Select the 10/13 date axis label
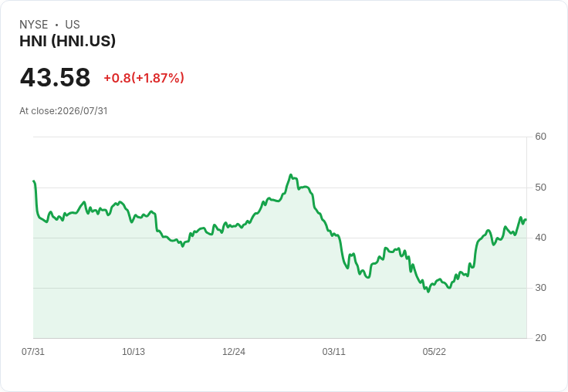Screen dimensions: 568x392 tap(134, 351)
